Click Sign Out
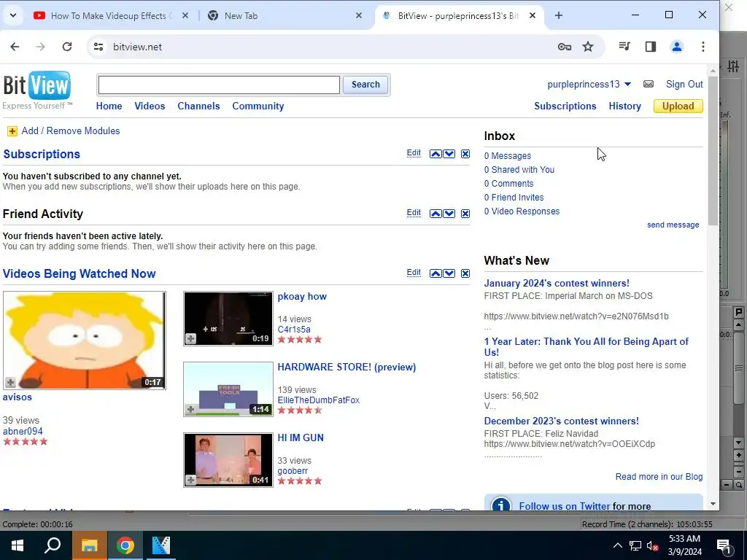Viewport: 747px width, 560px height. 684,85
